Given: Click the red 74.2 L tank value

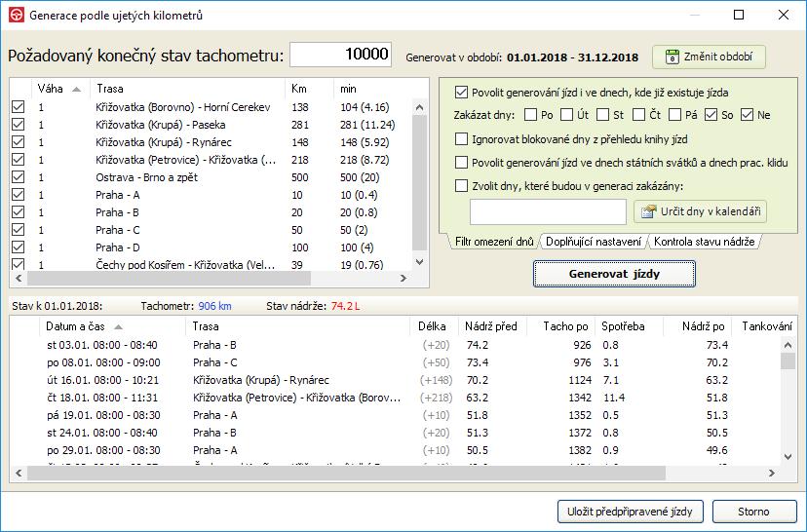Looking at the screenshot, I should pyautogui.click(x=345, y=306).
